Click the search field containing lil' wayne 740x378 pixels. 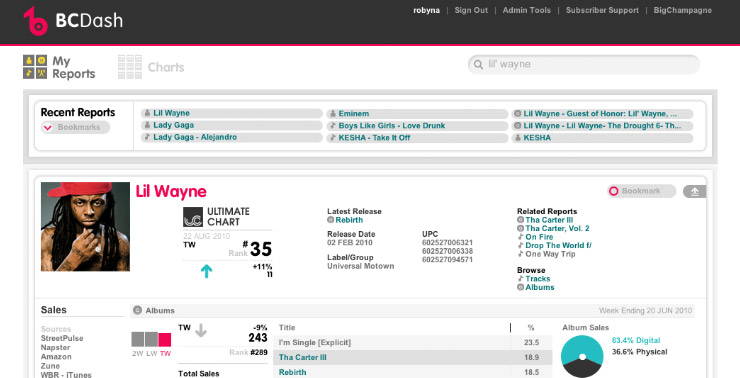point(584,65)
